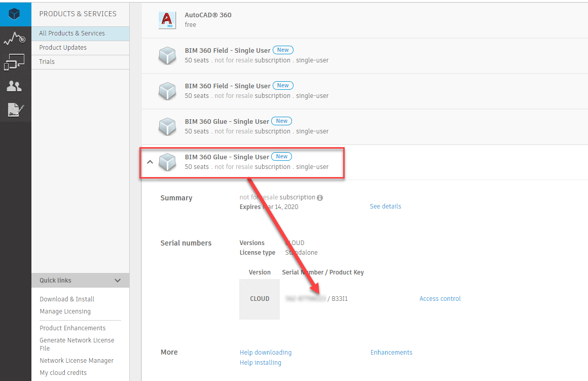Open Network License Manager quick link

(x=77, y=361)
